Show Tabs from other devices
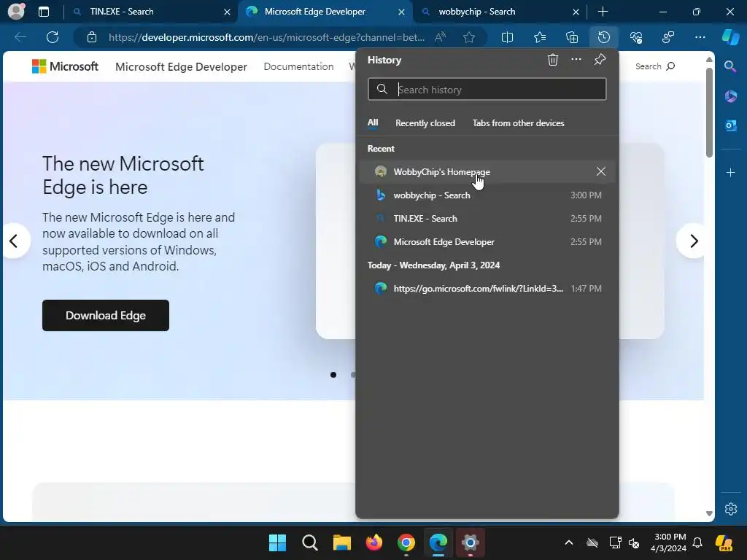The width and height of the screenshot is (747, 560). pos(519,122)
